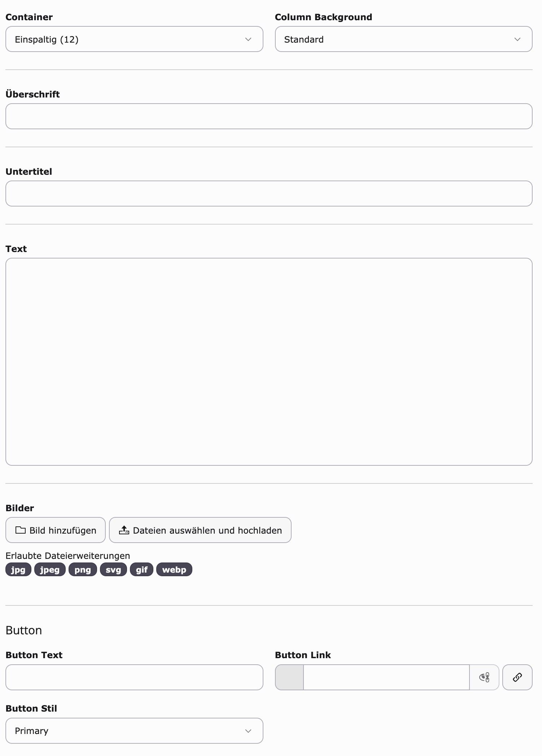Open the Column Background dropdown
Screen dimensions: 542x756
point(403,39)
